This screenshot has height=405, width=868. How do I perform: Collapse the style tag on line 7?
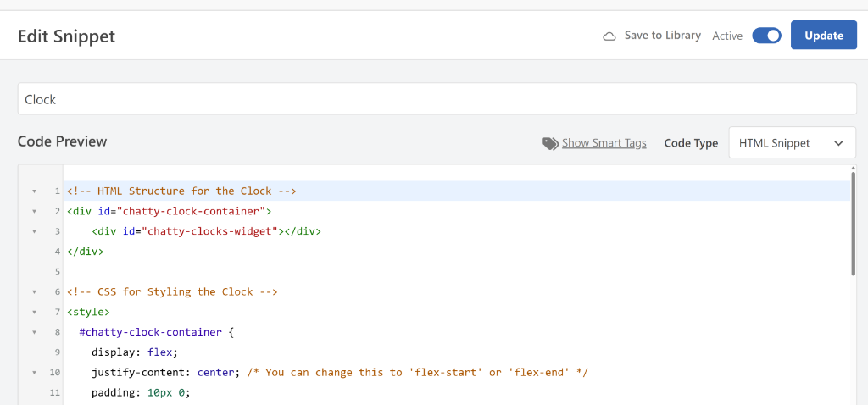click(x=34, y=313)
